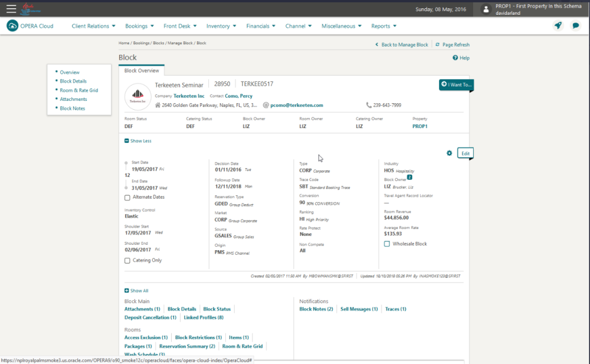The image size is (590, 364).
Task: Open the Items (1) link
Action: coord(238,337)
